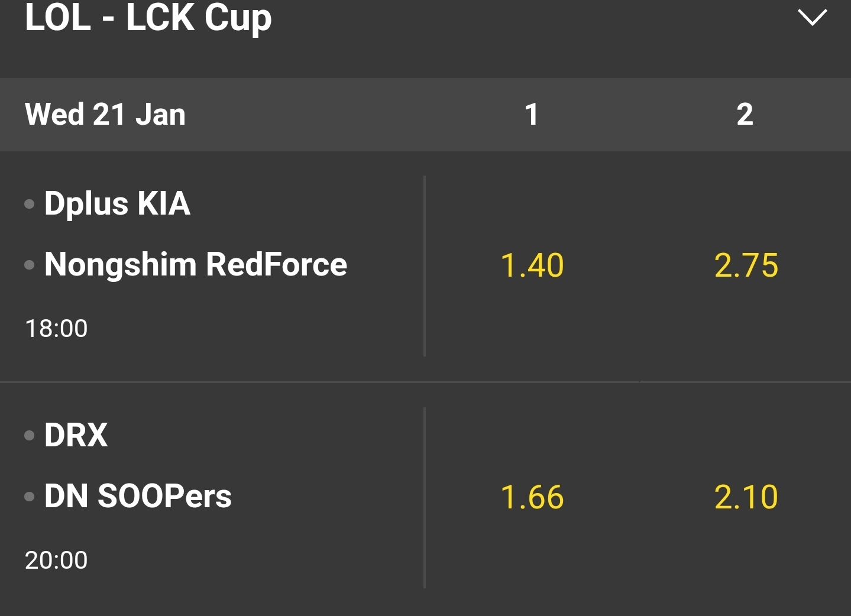Open the Dplus KIA team name

pos(117,203)
